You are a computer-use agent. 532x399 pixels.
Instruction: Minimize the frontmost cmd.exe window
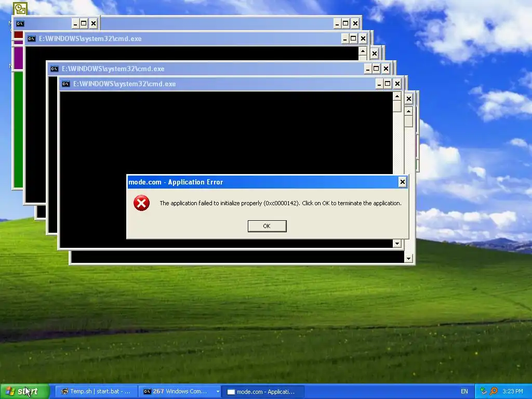[379, 84]
